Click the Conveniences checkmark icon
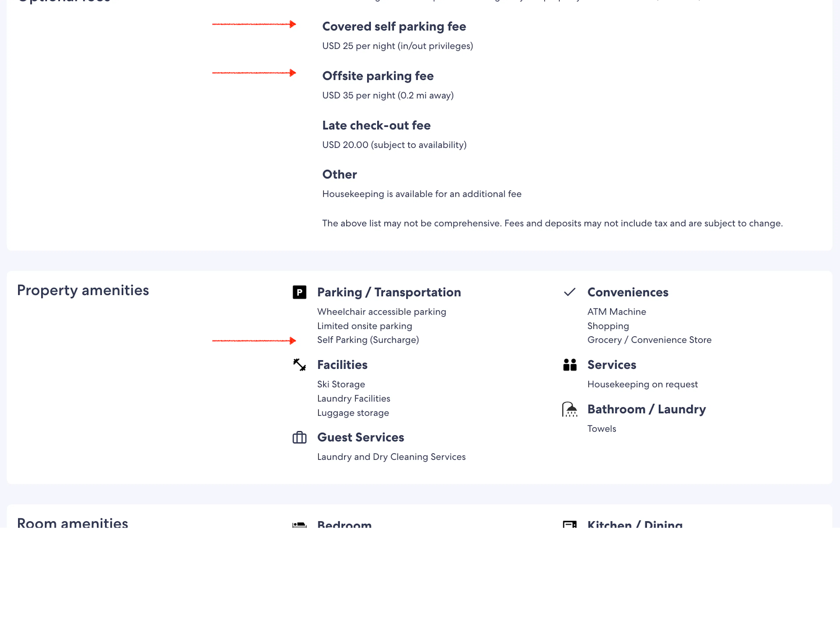 point(569,292)
